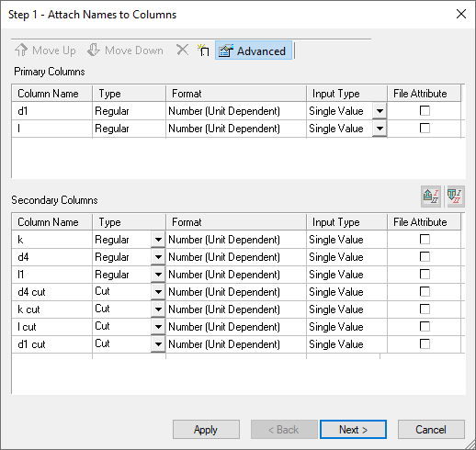This screenshot has width=476, height=450.
Task: Click the sort descending icon above Secondary Columns
Action: coord(456,197)
